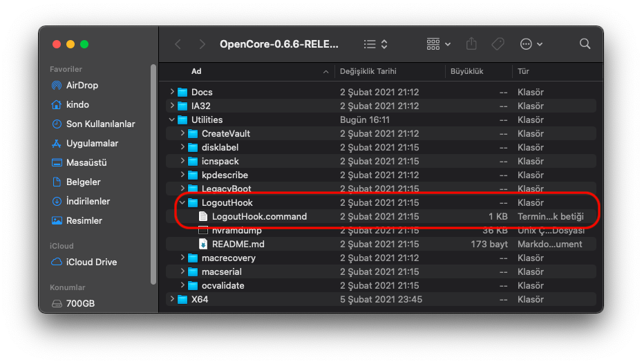Go to İndirilenler sidebar folder
The image size is (642, 364).
(x=88, y=202)
